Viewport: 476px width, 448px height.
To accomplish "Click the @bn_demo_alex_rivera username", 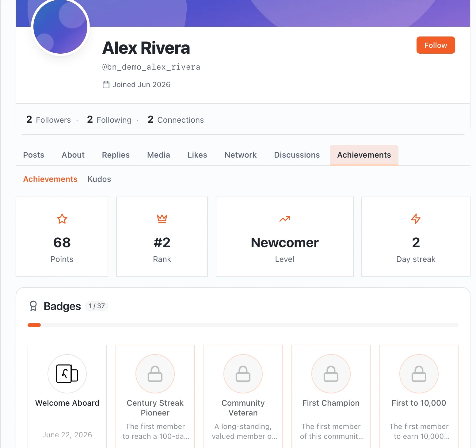I will click(x=151, y=67).
